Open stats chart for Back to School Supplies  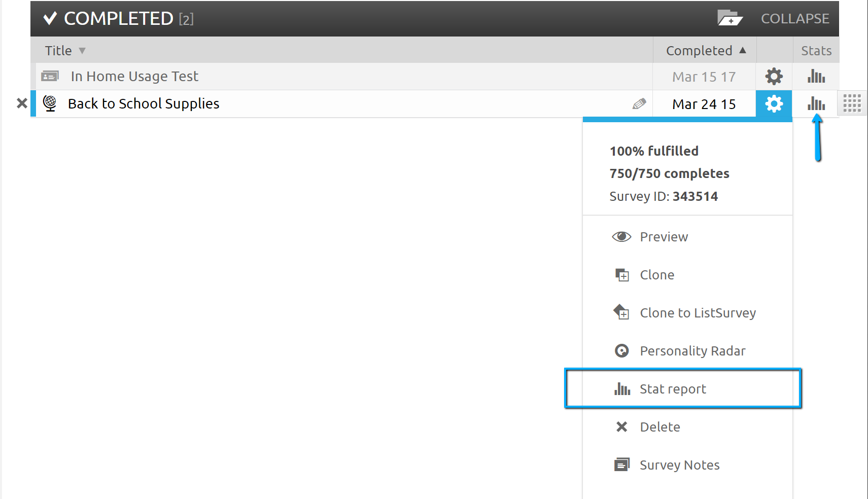816,104
